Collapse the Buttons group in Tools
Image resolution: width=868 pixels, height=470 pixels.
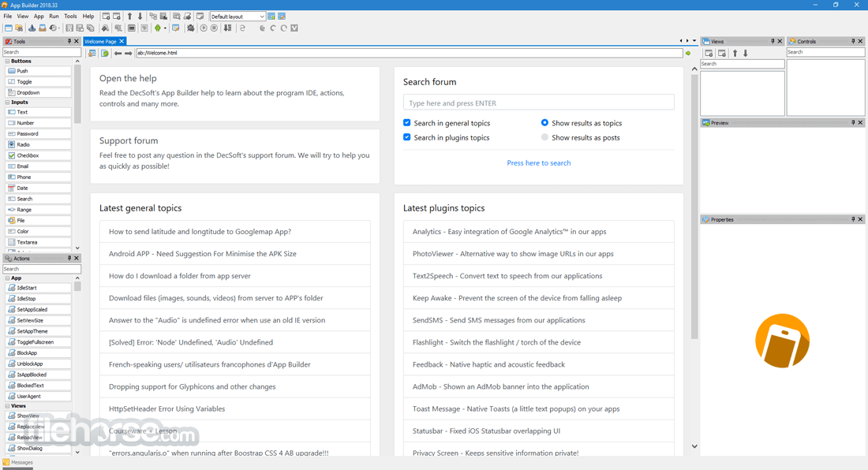point(7,62)
